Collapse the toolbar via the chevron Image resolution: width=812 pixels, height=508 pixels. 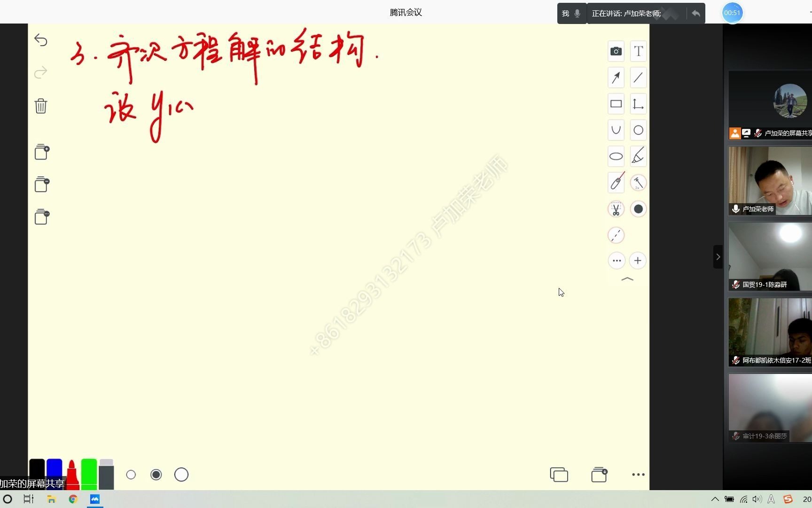coord(627,279)
